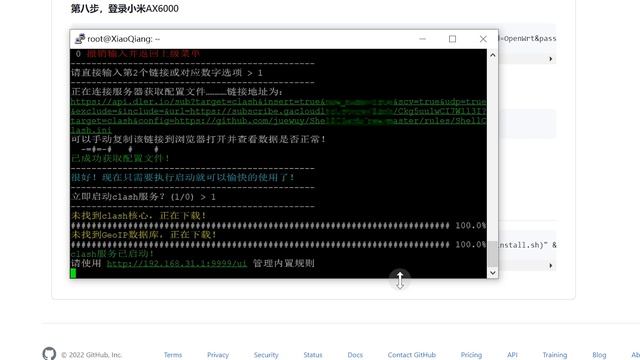This screenshot has height=360, width=640.
Task: Maximize the root@XiaoQiang terminal window
Action: pos(452,39)
